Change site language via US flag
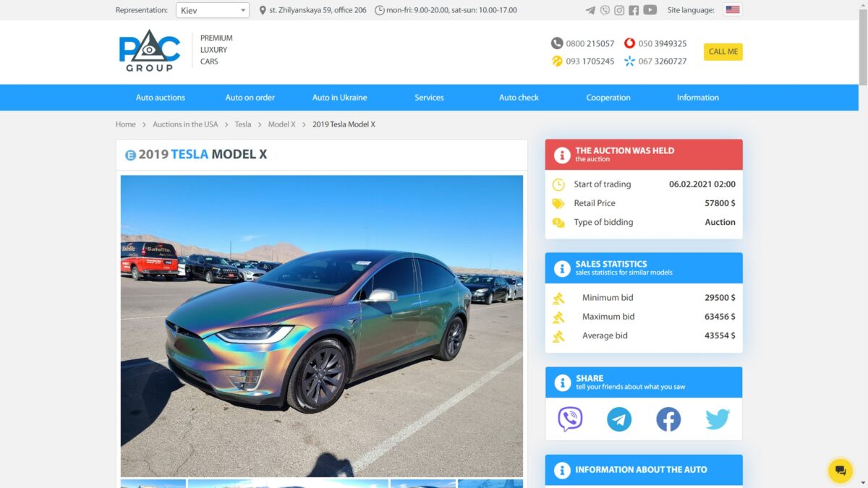 click(733, 10)
